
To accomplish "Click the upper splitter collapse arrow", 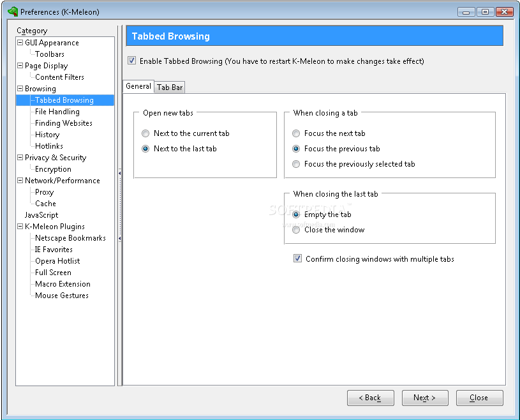I will tap(120, 173).
